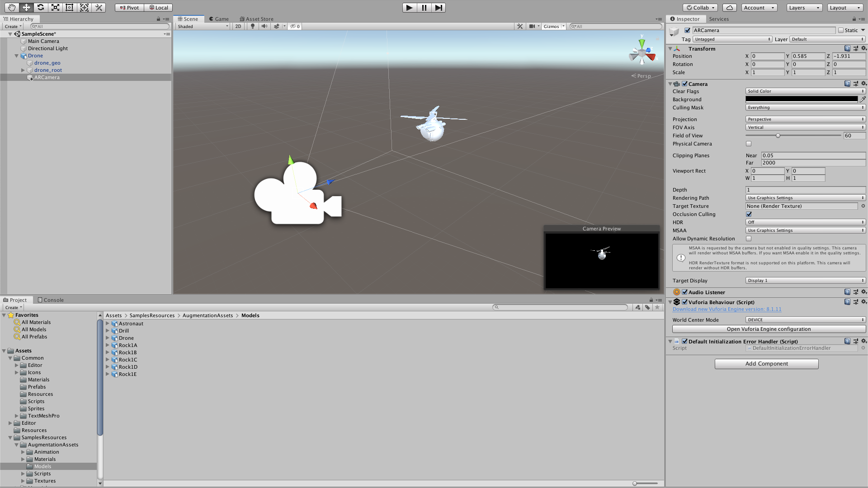Image resolution: width=868 pixels, height=488 pixels.
Task: Select the Scale tool
Action: pyautogui.click(x=55, y=8)
